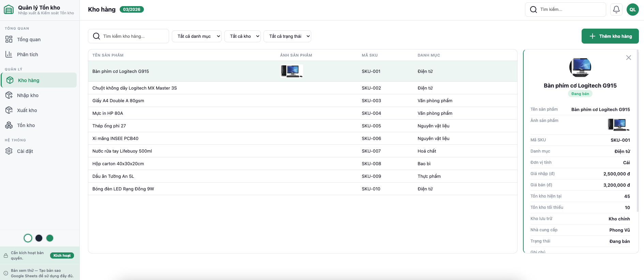The width and height of the screenshot is (644, 280).
Task: Expand the Tất cả danh mục dropdown
Action: (197, 36)
